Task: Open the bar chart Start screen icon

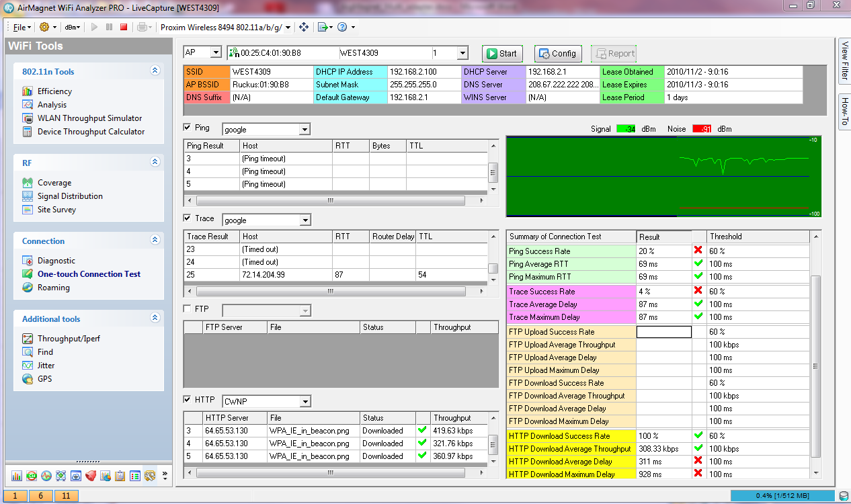Action: [17, 476]
